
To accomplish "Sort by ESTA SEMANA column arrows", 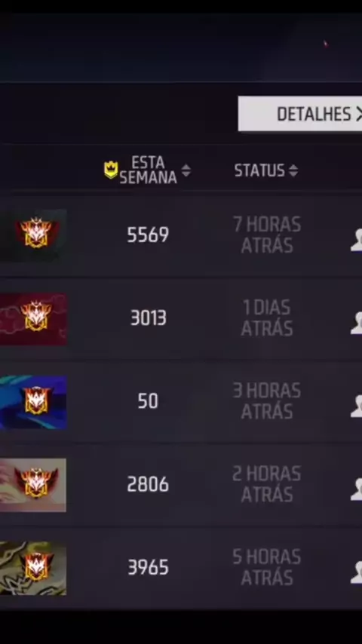I will [x=186, y=170].
